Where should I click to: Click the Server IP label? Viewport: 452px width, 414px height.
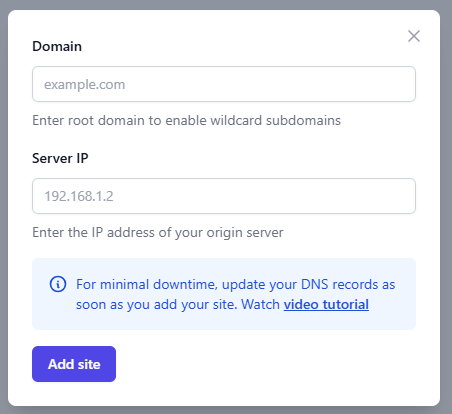[60, 158]
